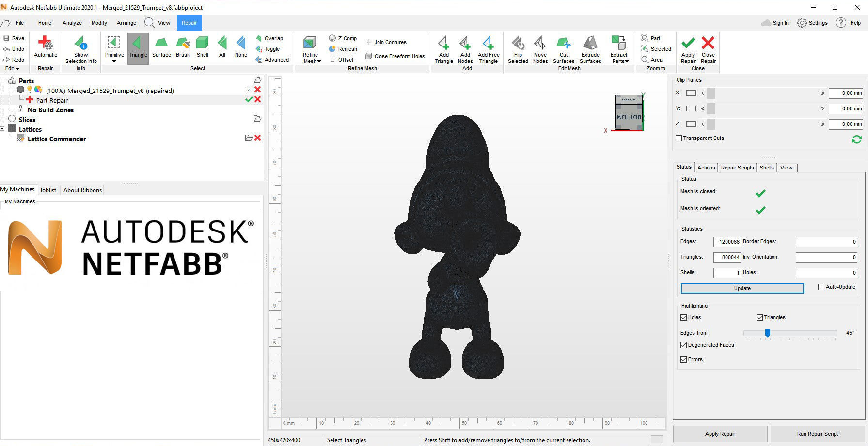This screenshot has width=868, height=446.
Task: Switch to Modify ribbon tab
Action: coord(99,23)
